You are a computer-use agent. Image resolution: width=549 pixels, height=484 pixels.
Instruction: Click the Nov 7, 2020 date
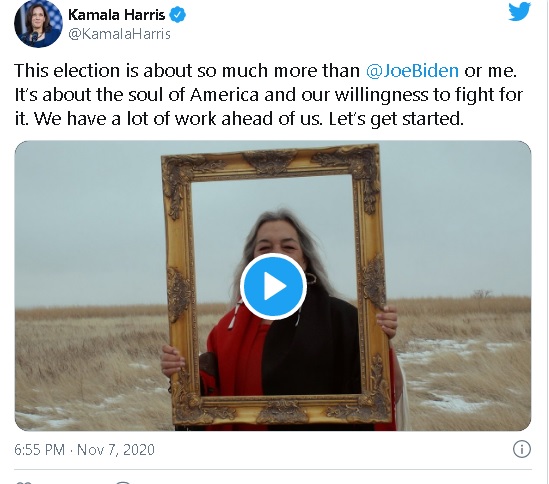(116, 450)
